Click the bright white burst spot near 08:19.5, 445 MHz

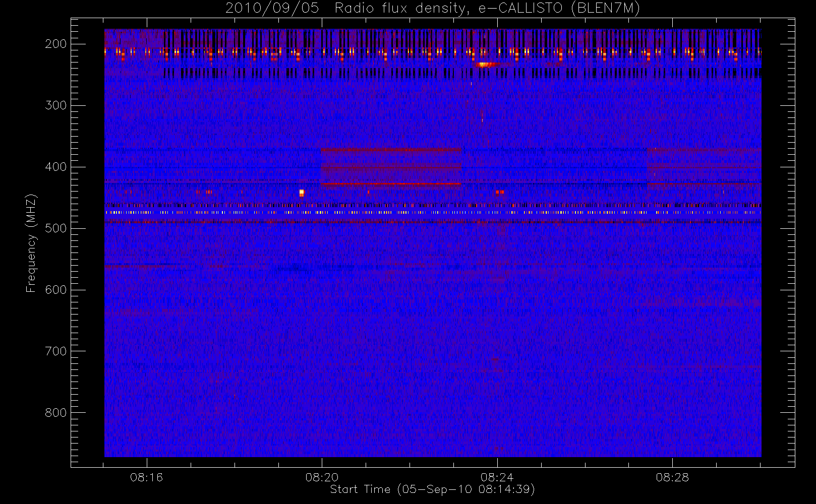pyautogui.click(x=302, y=193)
